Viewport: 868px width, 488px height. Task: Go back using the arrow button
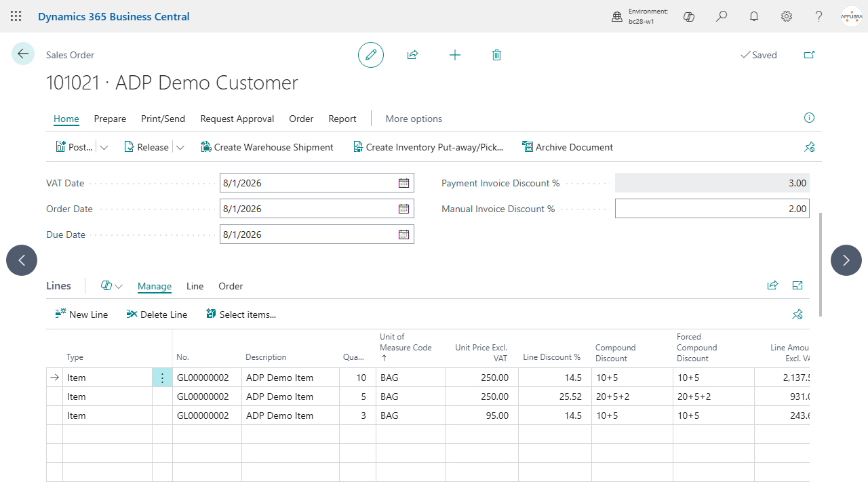(23, 54)
